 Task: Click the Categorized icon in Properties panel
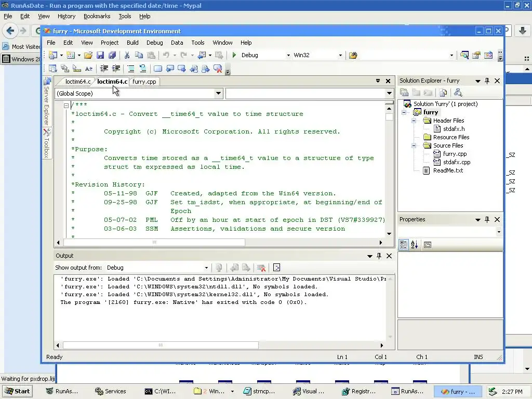click(x=403, y=245)
